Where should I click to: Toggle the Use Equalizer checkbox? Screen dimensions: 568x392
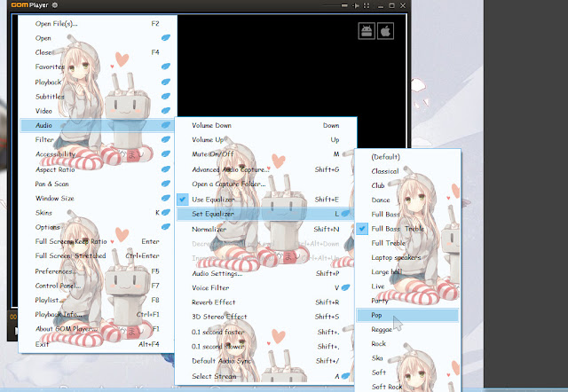(x=183, y=199)
